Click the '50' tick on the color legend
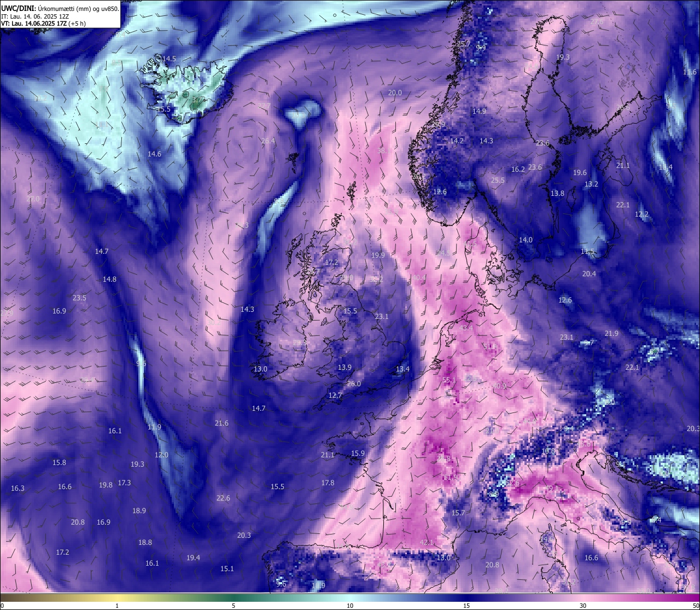This screenshot has height=610, width=700. pyautogui.click(x=696, y=606)
